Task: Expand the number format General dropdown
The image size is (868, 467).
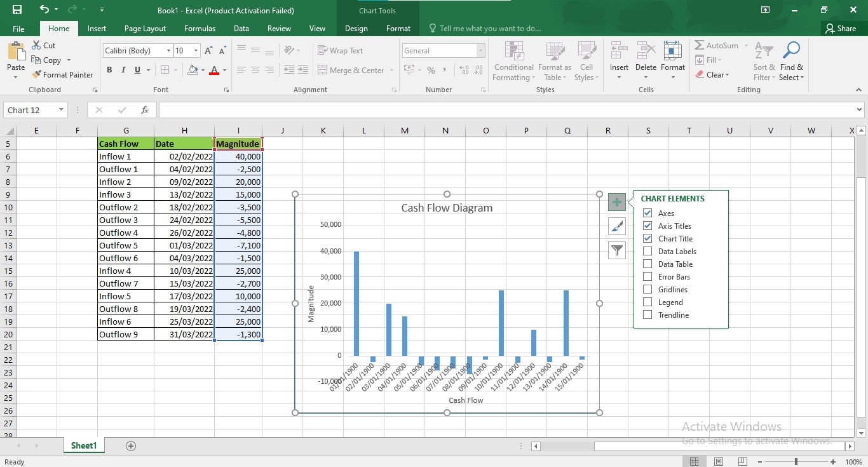Action: click(480, 51)
